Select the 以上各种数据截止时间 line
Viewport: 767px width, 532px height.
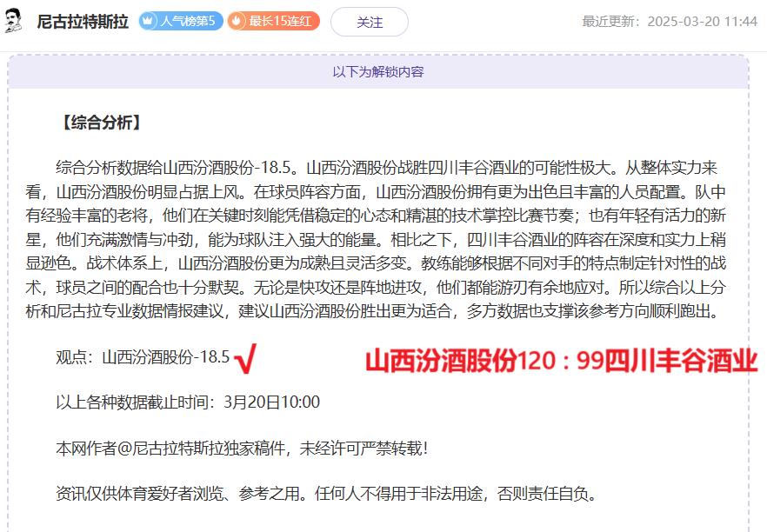pos(188,402)
